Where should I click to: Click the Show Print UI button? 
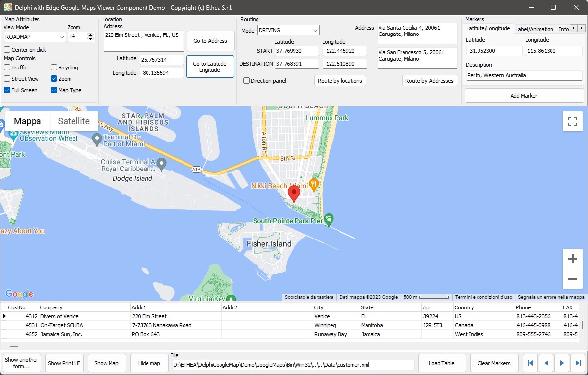coord(64,363)
